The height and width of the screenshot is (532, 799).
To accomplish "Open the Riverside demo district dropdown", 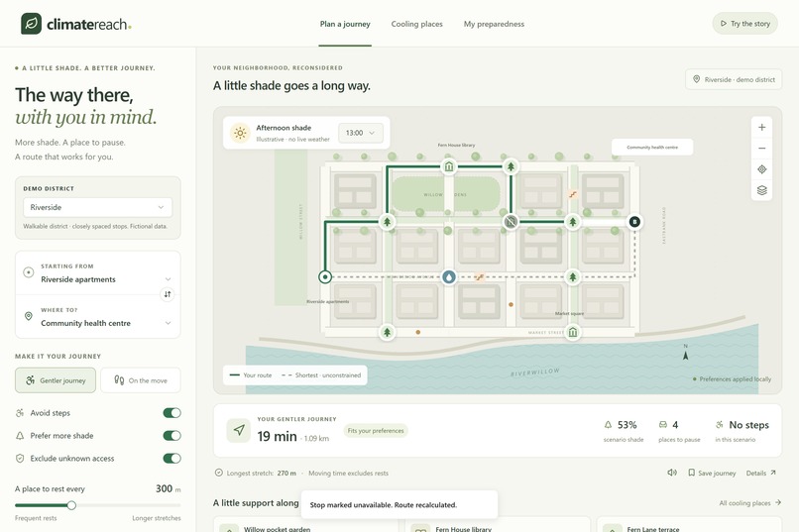I will click(97, 207).
